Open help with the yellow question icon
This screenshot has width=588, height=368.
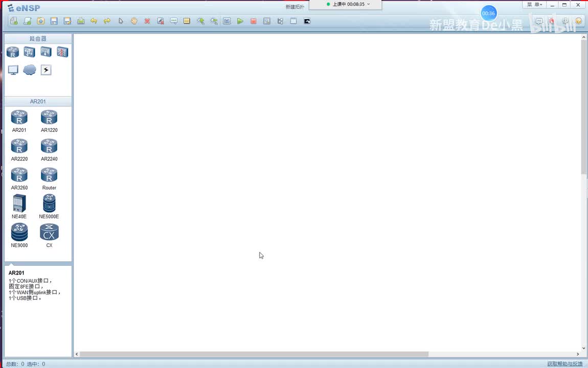(x=579, y=21)
